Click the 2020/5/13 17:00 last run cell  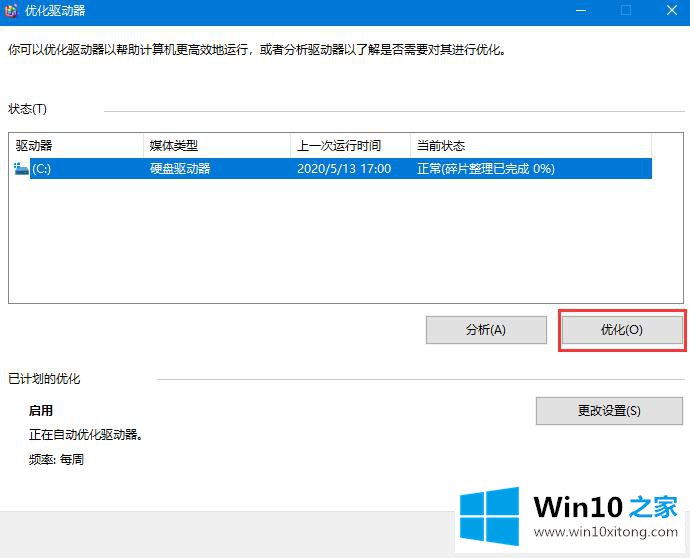coord(343,169)
